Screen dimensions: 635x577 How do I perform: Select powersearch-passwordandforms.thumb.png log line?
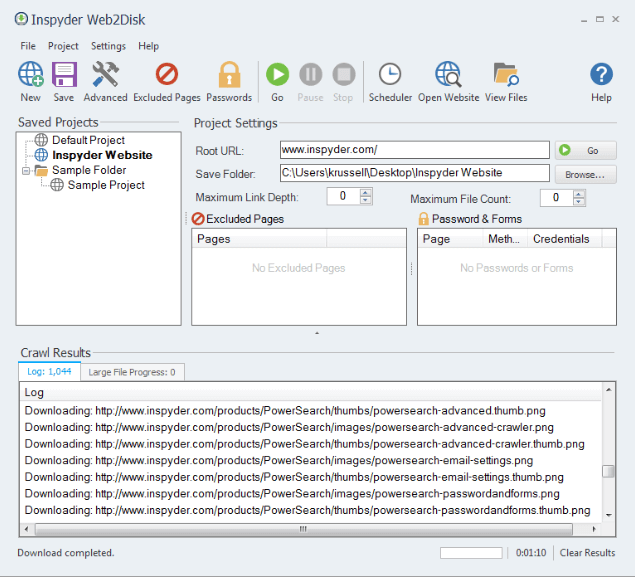point(307,510)
